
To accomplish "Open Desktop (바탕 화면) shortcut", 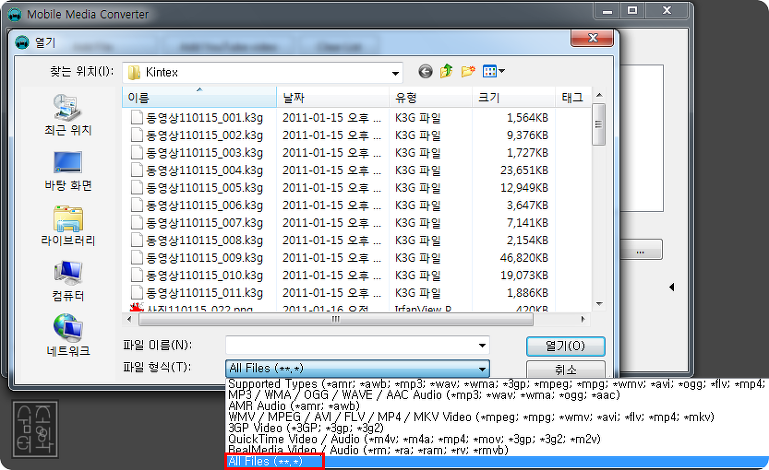I will tap(68, 171).
